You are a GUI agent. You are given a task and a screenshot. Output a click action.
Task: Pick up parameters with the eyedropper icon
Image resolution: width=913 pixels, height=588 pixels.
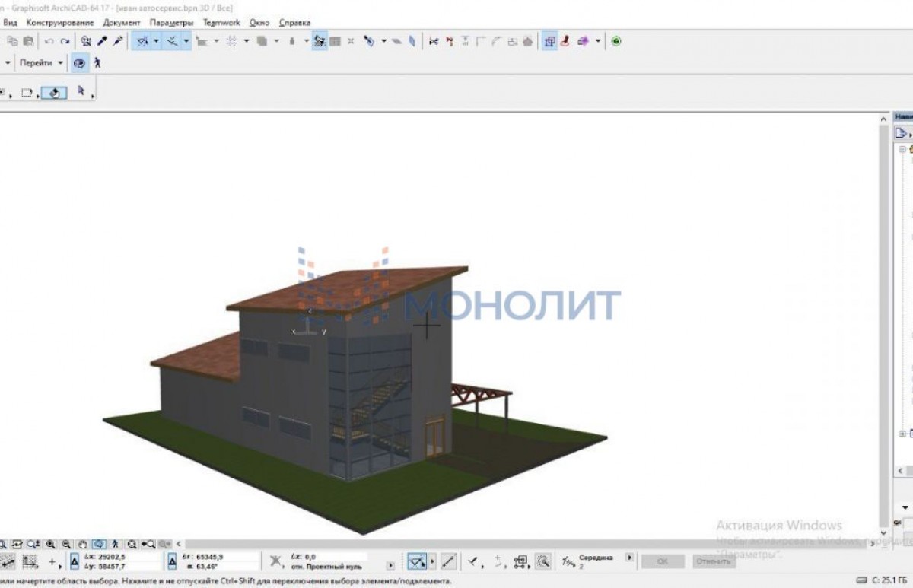pyautogui.click(x=102, y=41)
